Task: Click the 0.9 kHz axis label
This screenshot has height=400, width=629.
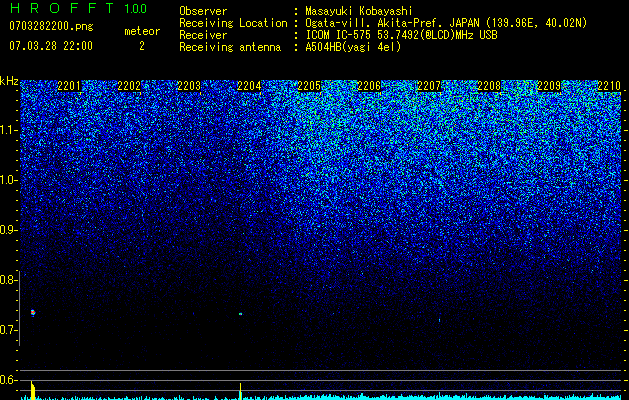Action: [x=8, y=230]
